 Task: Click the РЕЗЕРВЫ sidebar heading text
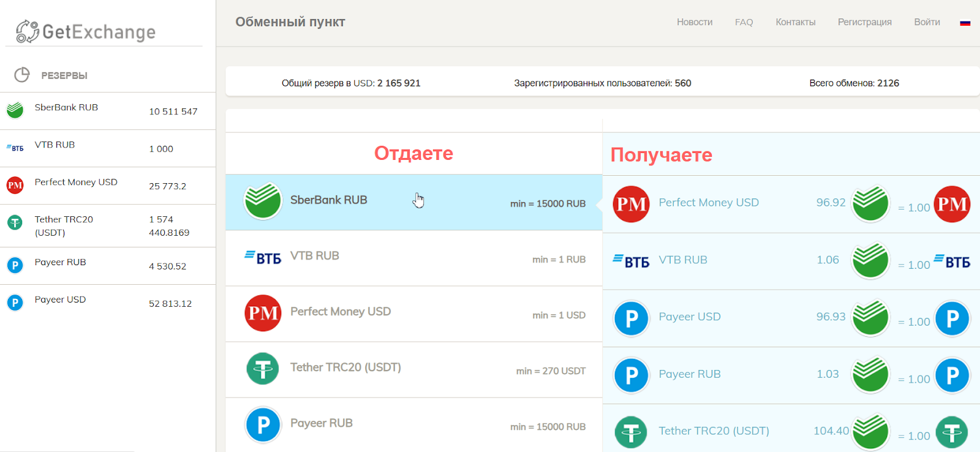pyautogui.click(x=64, y=75)
